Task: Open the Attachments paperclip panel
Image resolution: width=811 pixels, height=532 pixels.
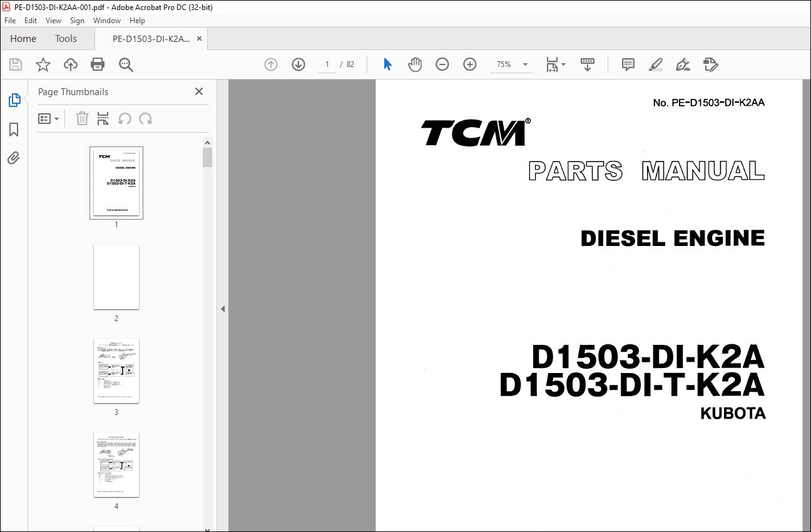Action: (14, 158)
